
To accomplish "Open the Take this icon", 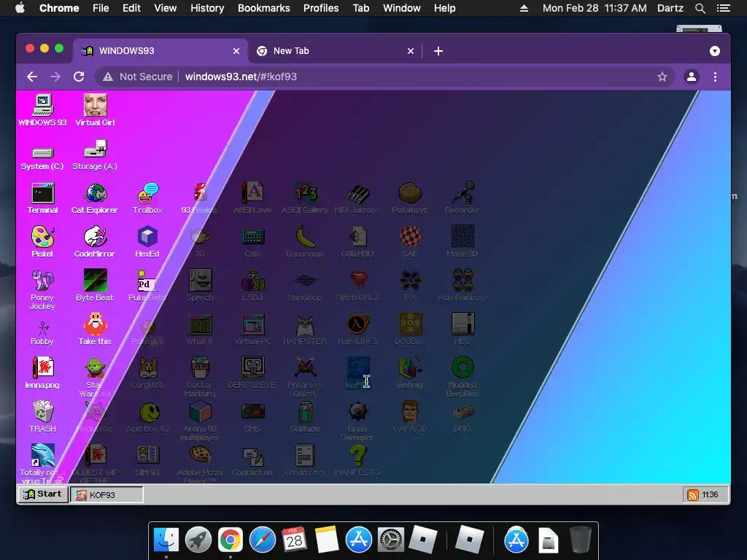I will pyautogui.click(x=95, y=330).
